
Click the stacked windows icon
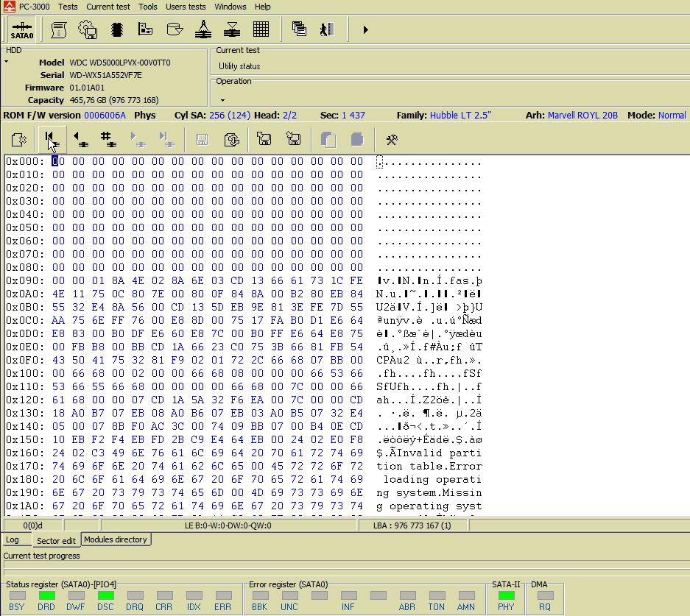299,29
